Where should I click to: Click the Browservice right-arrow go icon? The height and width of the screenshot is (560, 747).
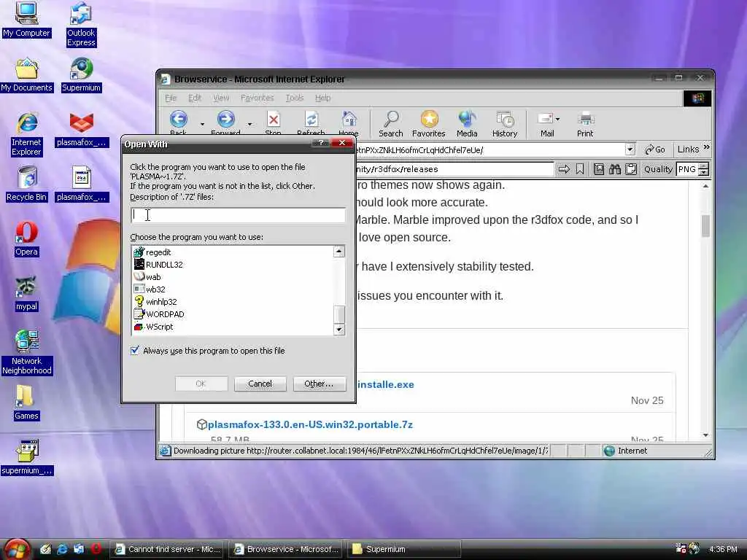click(564, 169)
